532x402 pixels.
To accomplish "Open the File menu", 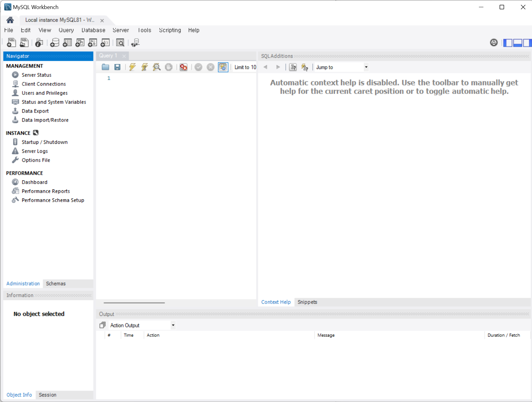I will pos(9,30).
